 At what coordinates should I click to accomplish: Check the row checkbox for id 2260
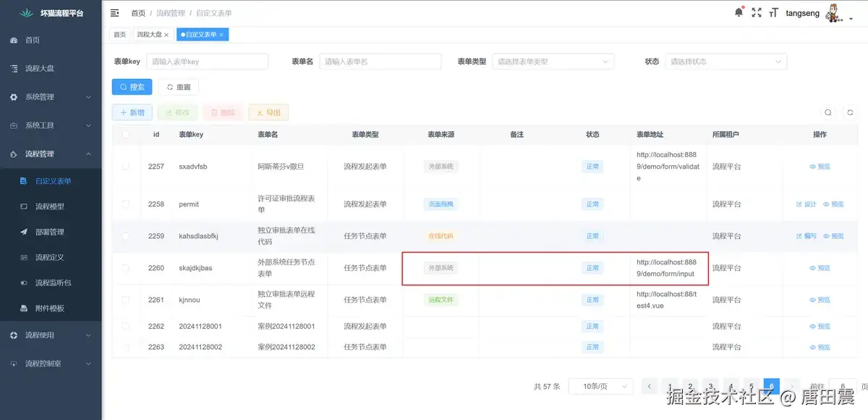[x=125, y=268]
